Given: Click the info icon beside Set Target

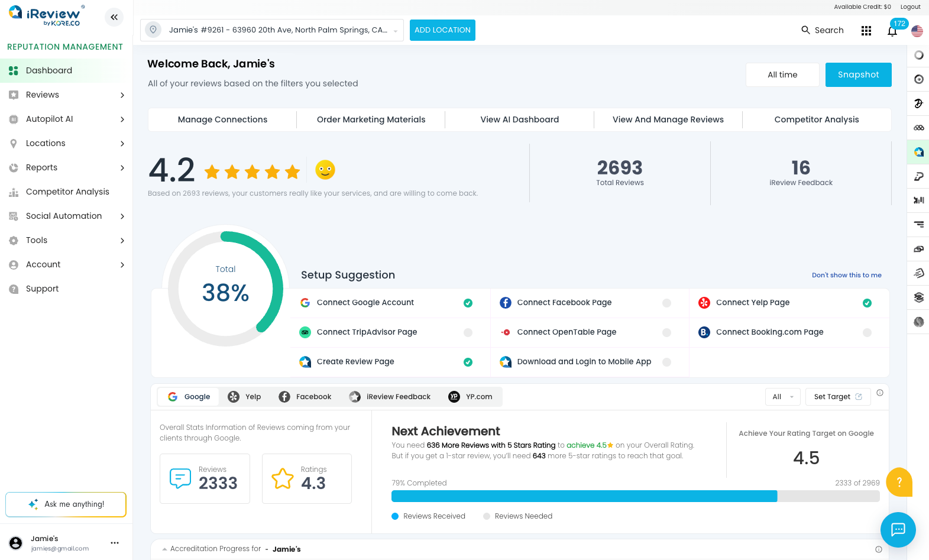Looking at the screenshot, I should [x=880, y=393].
